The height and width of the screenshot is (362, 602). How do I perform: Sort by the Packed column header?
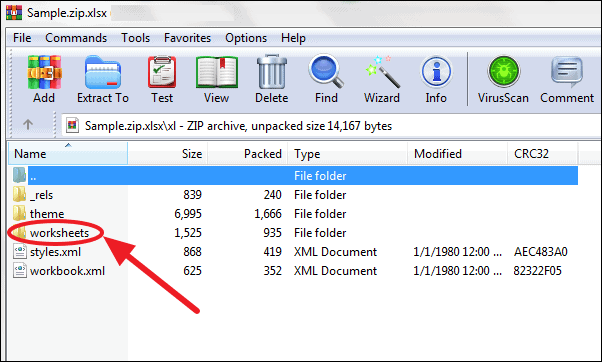pos(248,154)
